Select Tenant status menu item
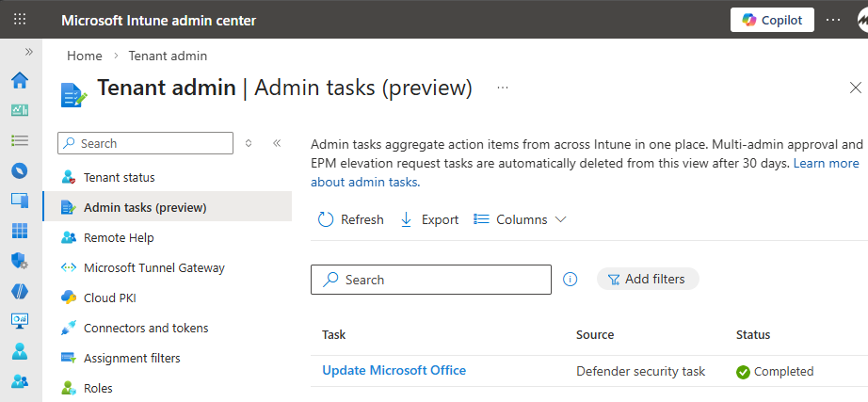This screenshot has height=402, width=868. [119, 177]
